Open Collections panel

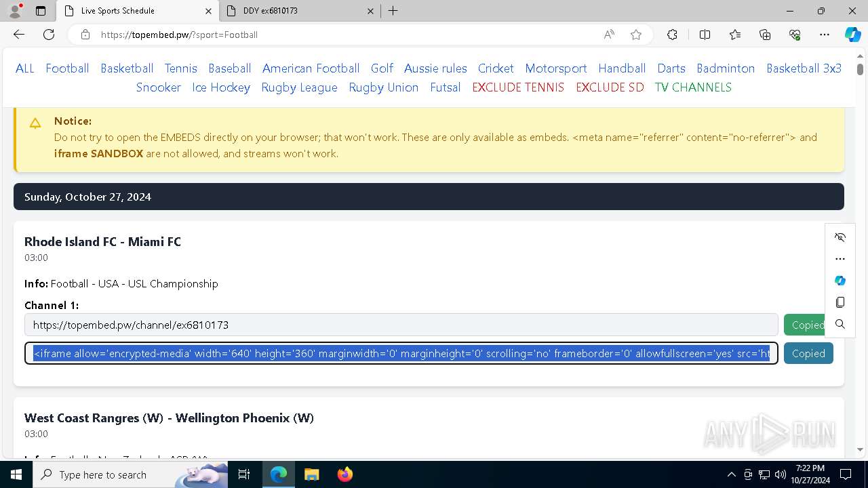pos(765,35)
